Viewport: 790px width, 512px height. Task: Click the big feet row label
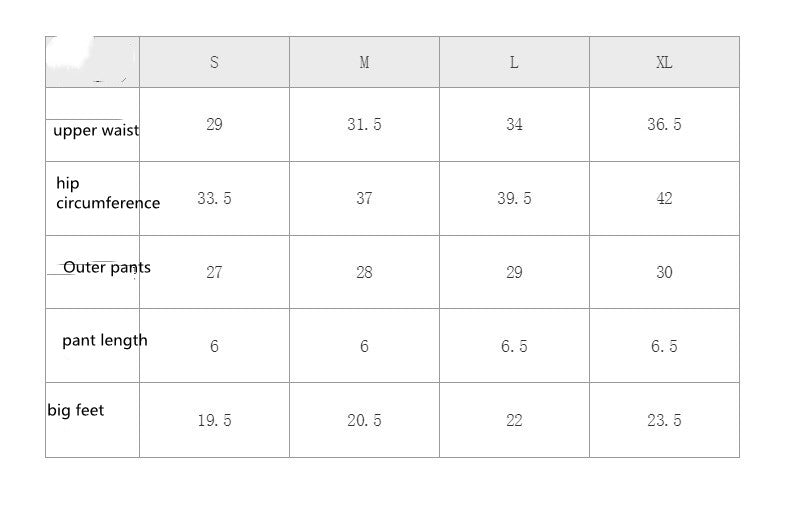[76, 411]
